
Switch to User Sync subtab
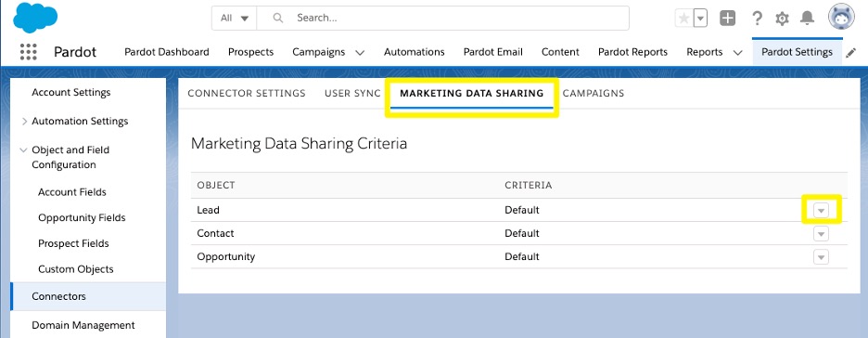pos(352,93)
